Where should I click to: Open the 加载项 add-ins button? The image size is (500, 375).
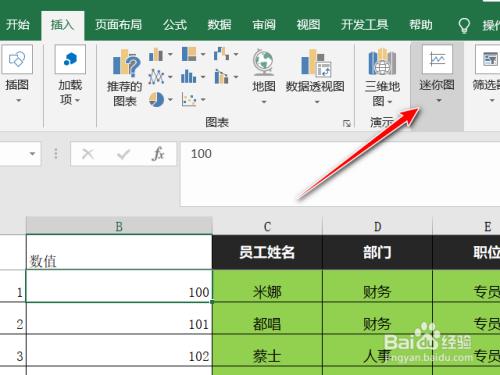(x=70, y=75)
